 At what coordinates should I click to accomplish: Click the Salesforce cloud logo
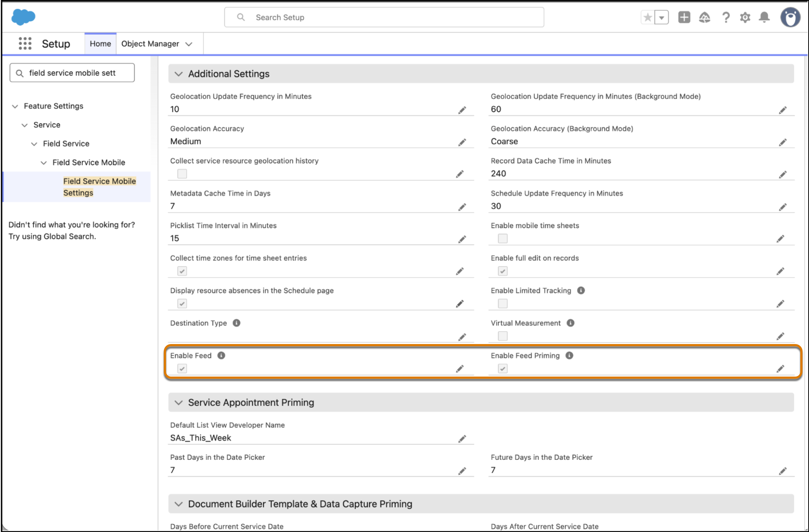(x=23, y=17)
